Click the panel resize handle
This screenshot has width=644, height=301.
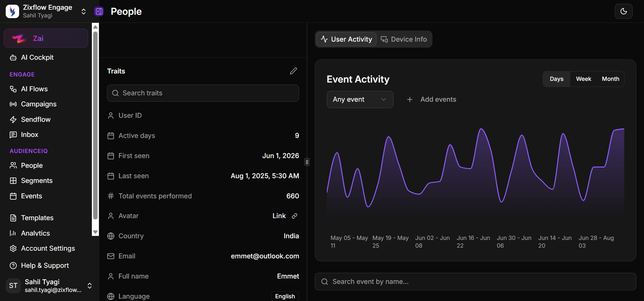point(307,162)
